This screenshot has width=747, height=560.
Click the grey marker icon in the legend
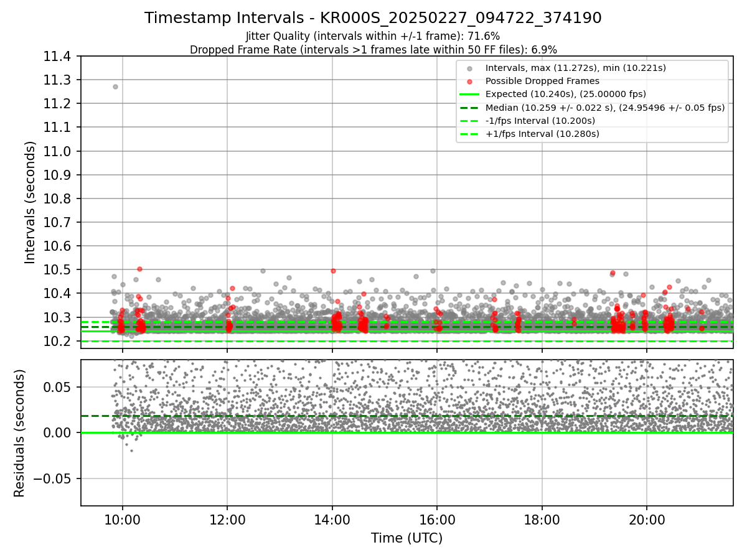pyautogui.click(x=469, y=68)
